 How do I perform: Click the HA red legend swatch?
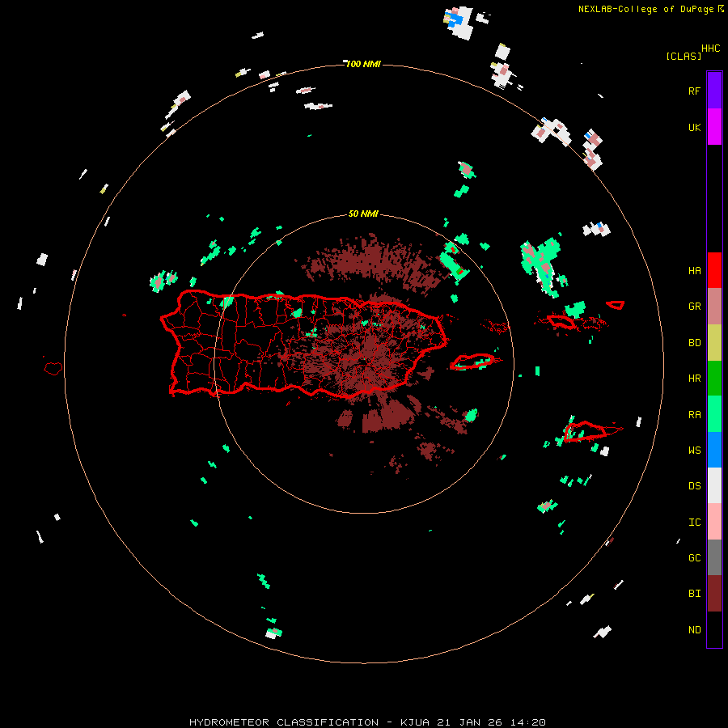714,270
